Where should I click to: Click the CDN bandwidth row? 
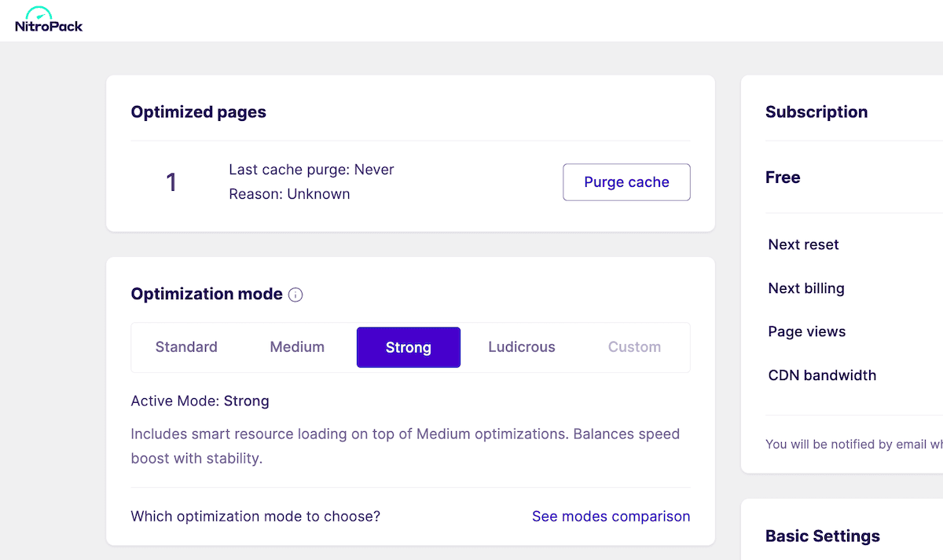pos(854,375)
